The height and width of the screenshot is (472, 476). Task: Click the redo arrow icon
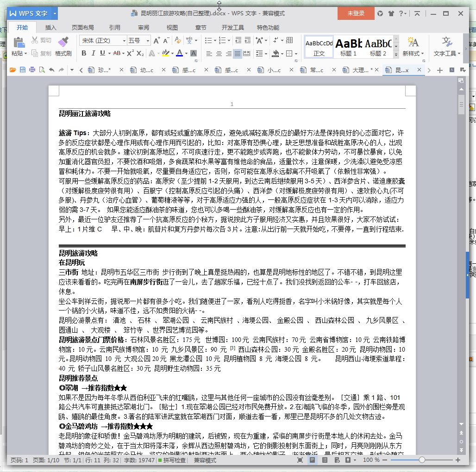click(61, 70)
